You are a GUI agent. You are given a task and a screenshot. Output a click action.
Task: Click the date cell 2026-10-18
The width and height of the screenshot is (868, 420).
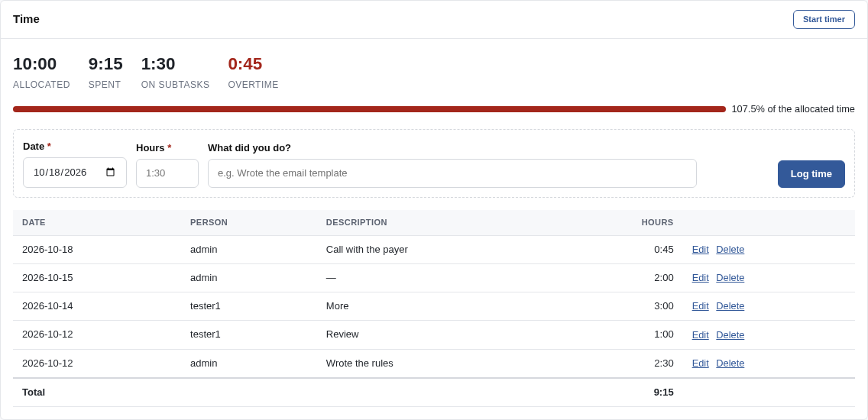(x=47, y=250)
